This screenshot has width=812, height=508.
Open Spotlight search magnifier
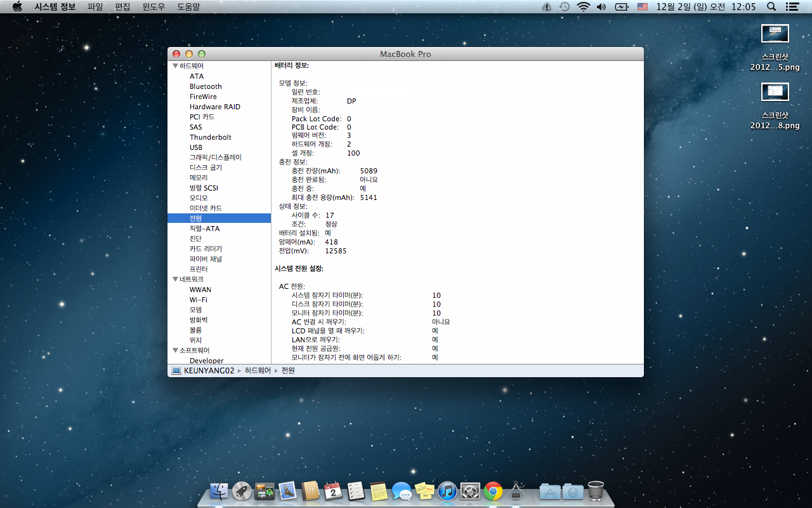[771, 7]
